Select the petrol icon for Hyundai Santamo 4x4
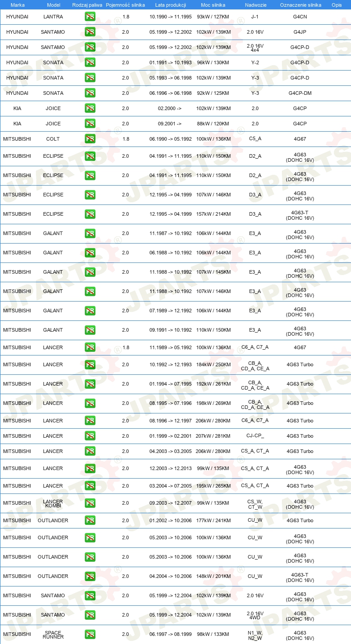Viewport: 351px width, 644px height. (90, 48)
